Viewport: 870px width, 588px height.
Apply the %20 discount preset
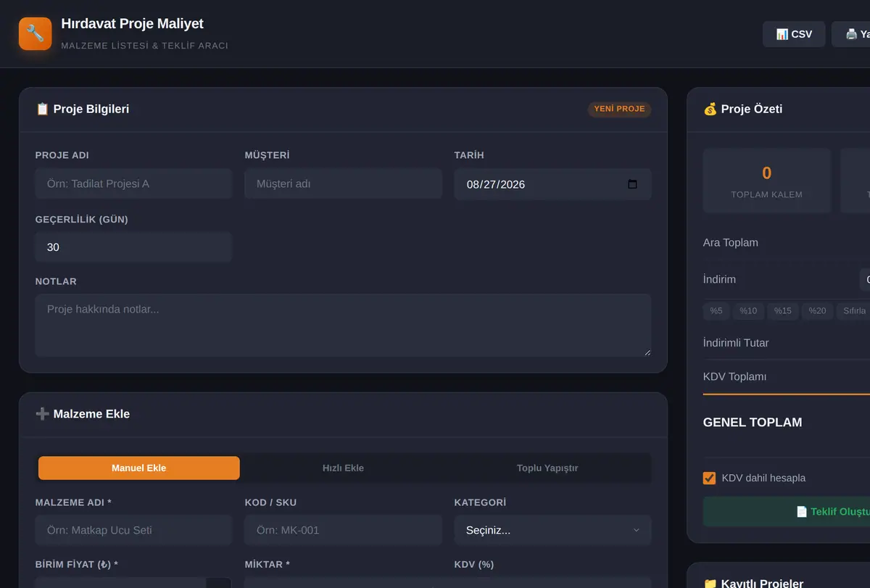817,311
